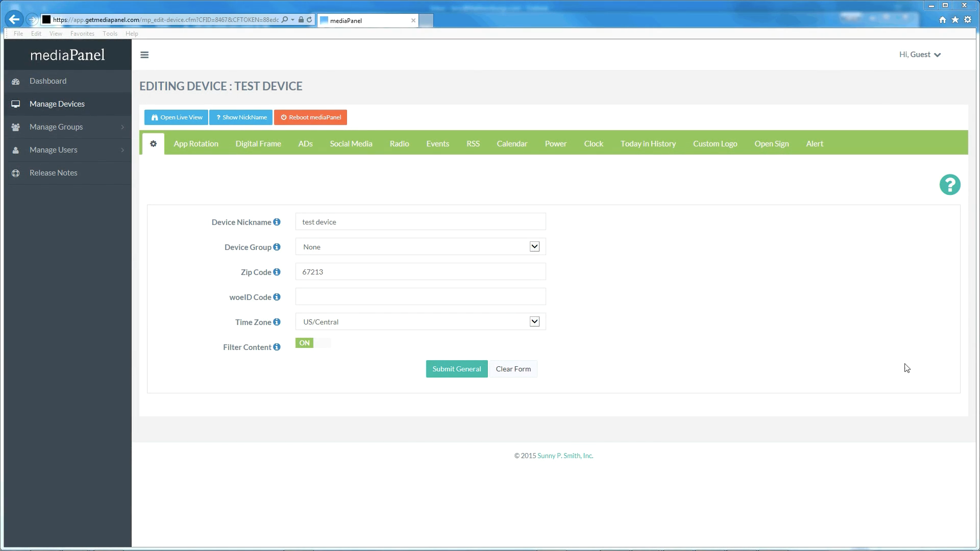Open the green help question mark icon
Screen dimensions: 980x551
click(x=949, y=185)
